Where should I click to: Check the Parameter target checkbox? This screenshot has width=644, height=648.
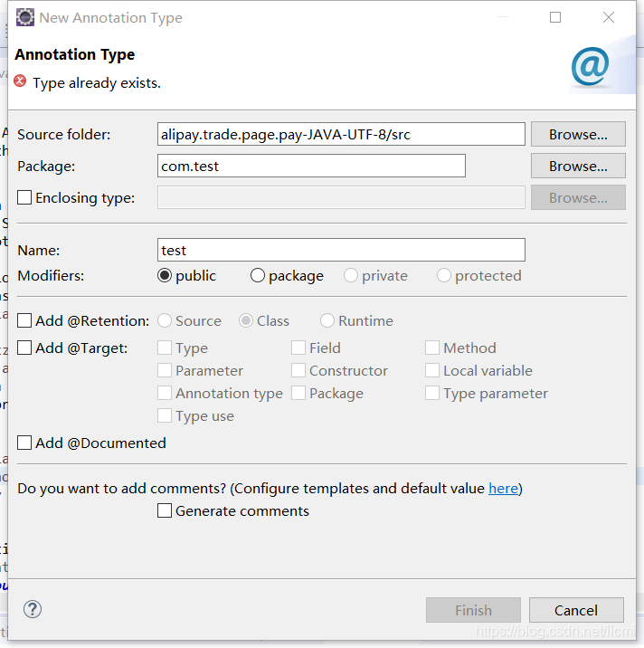165,371
